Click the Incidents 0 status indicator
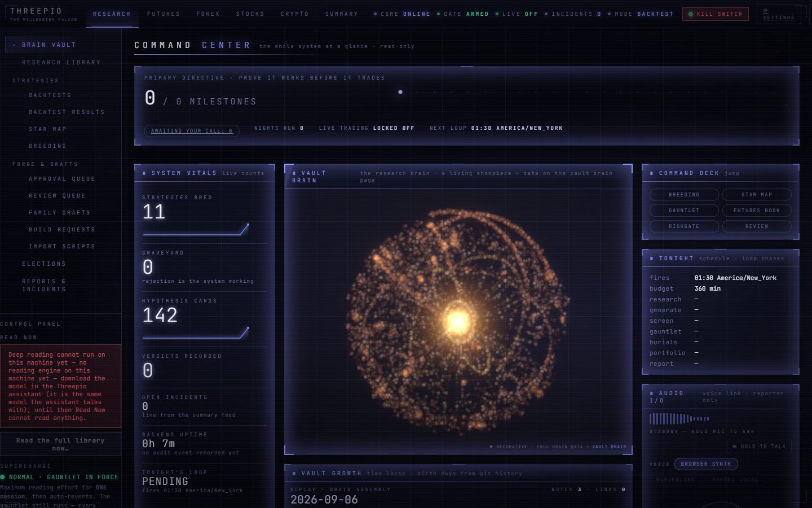812x508 pixels. pos(573,14)
